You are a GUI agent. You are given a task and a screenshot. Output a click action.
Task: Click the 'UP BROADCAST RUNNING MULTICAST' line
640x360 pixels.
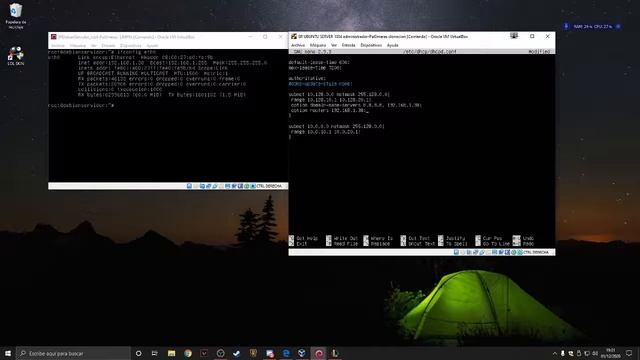click(x=153, y=73)
